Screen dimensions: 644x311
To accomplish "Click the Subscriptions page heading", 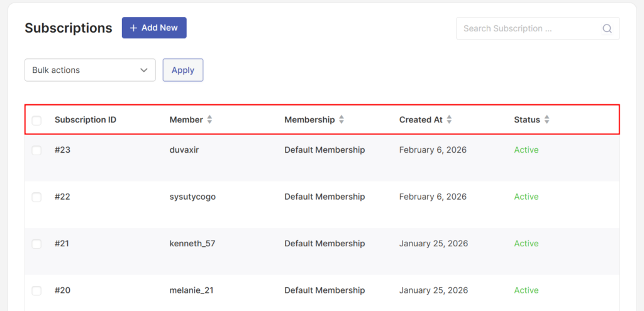I will coord(68,28).
